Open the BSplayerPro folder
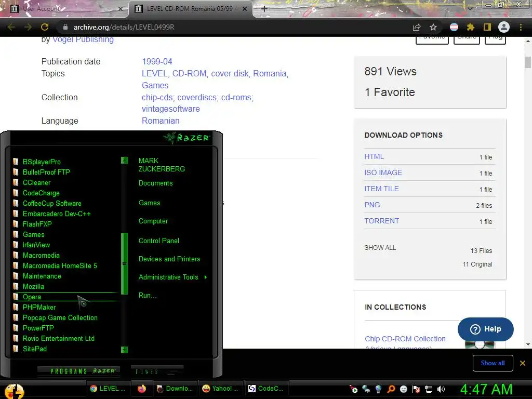The image size is (532, 399). (42, 162)
